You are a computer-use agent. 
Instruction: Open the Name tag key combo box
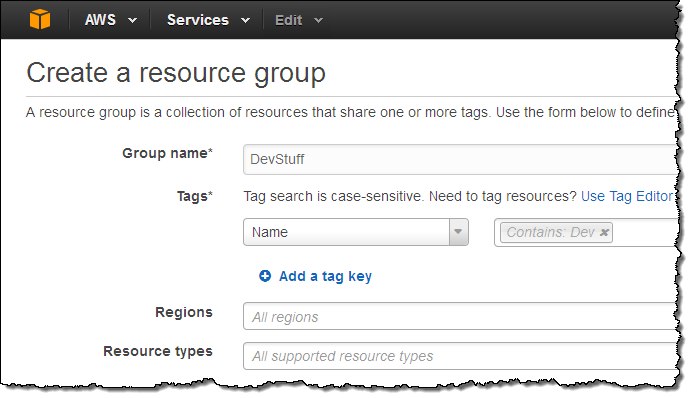(356, 232)
